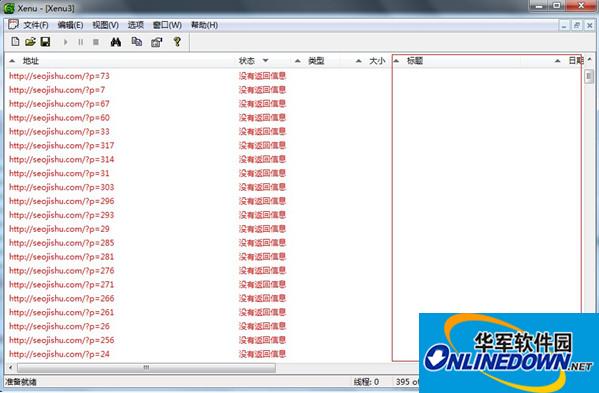The image size is (599, 393).
Task: Select row http://seojishu.com/?p=293
Action: coord(62,215)
